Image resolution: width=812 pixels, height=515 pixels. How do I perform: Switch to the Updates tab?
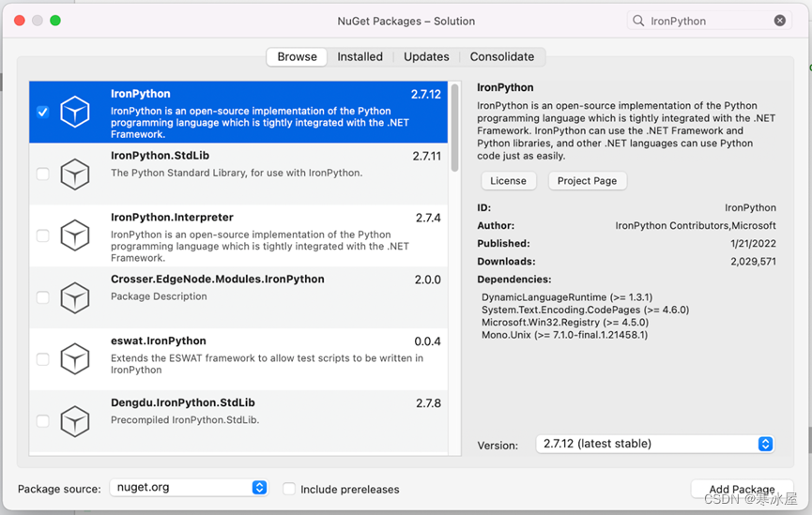click(426, 56)
